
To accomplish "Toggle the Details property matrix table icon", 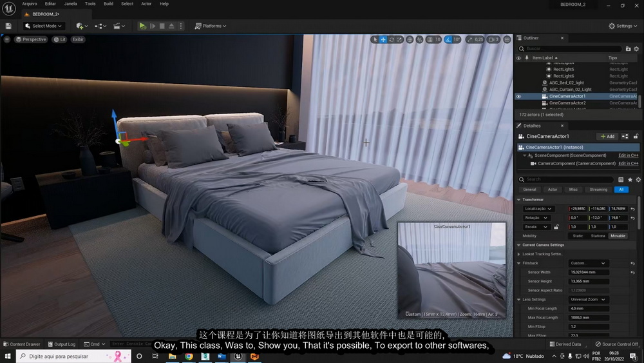I will tap(621, 180).
